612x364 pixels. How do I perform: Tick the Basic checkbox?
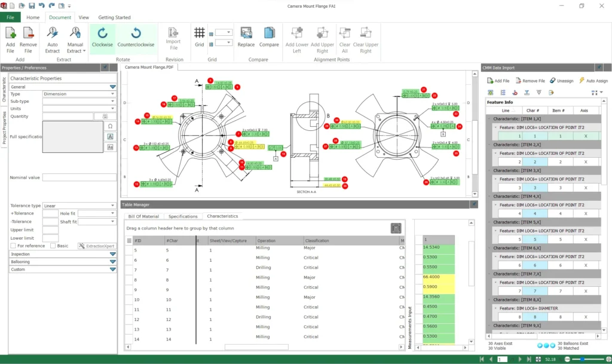53,246
